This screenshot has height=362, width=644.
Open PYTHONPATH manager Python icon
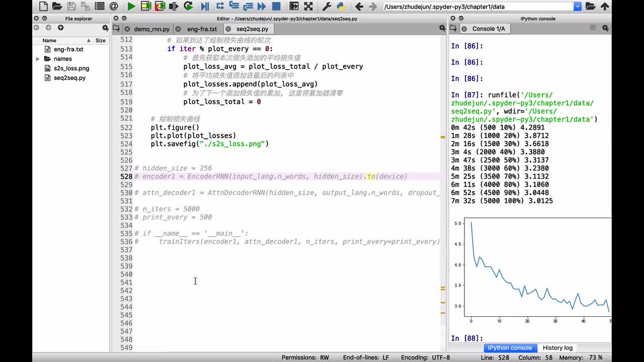click(x=341, y=7)
